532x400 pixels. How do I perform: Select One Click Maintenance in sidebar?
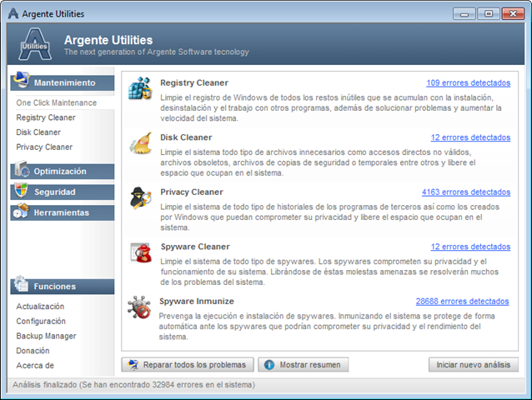tap(57, 102)
